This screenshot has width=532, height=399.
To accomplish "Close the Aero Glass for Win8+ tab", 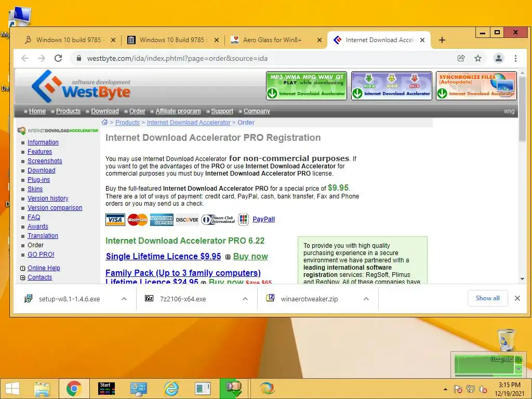I will point(320,40).
